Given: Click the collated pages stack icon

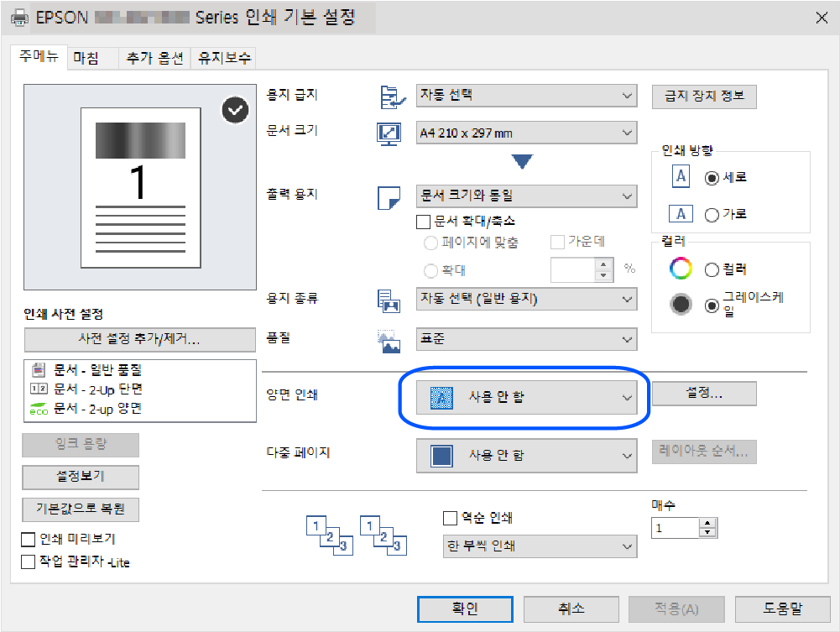Looking at the screenshot, I should coord(330,535).
